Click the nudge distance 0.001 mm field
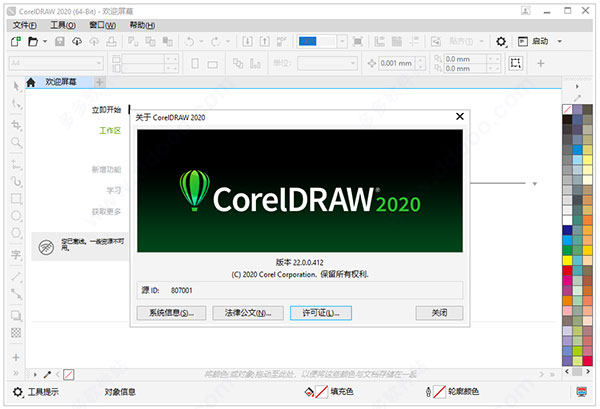 pyautogui.click(x=397, y=63)
